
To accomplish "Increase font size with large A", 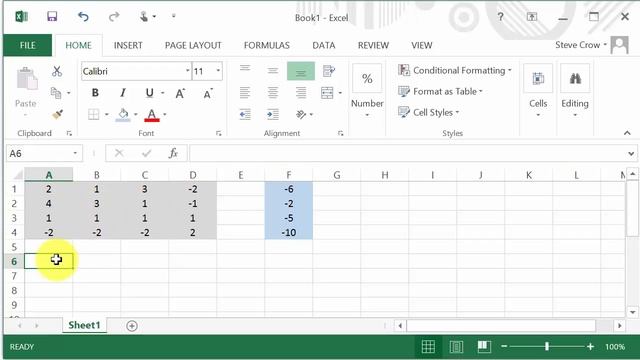I will tap(180, 93).
